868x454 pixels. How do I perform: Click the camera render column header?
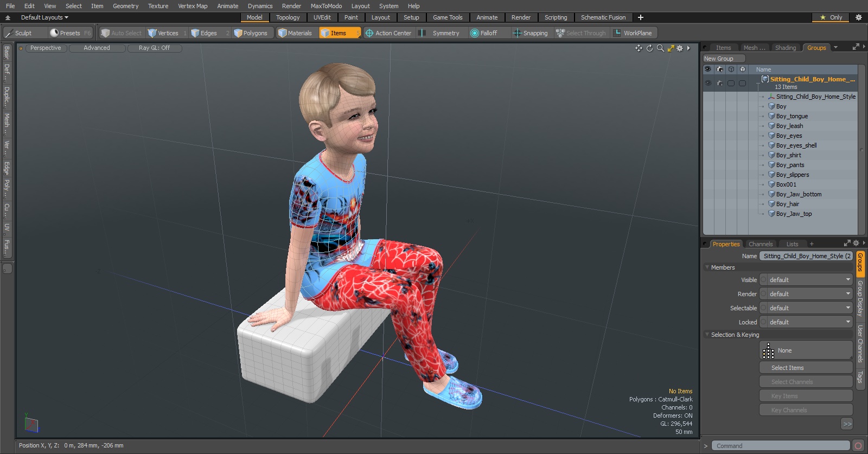click(x=720, y=69)
